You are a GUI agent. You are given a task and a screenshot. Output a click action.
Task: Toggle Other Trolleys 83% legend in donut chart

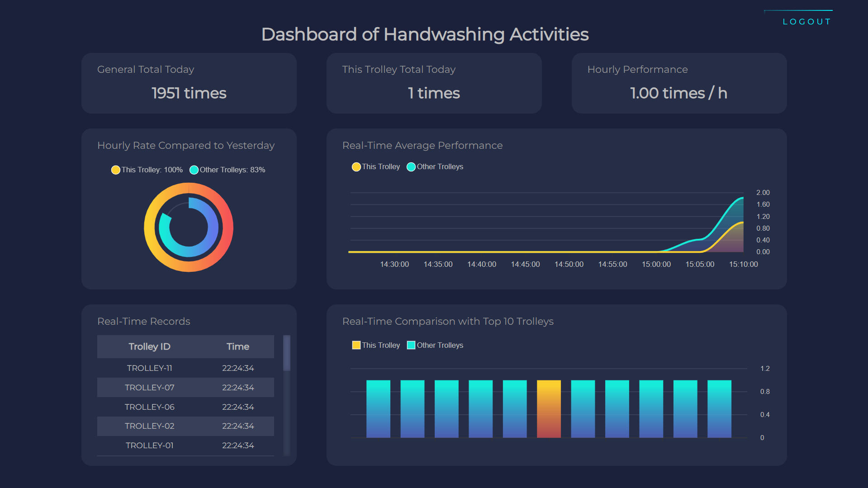click(228, 170)
